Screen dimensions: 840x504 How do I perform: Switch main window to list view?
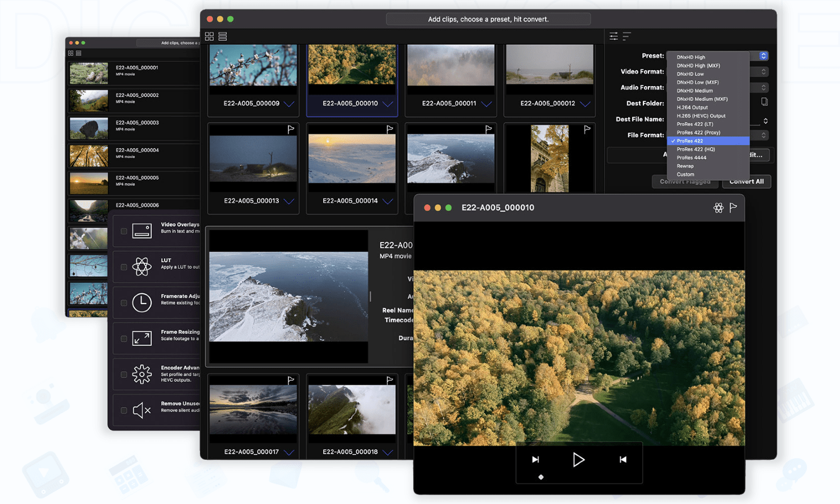coord(223,36)
